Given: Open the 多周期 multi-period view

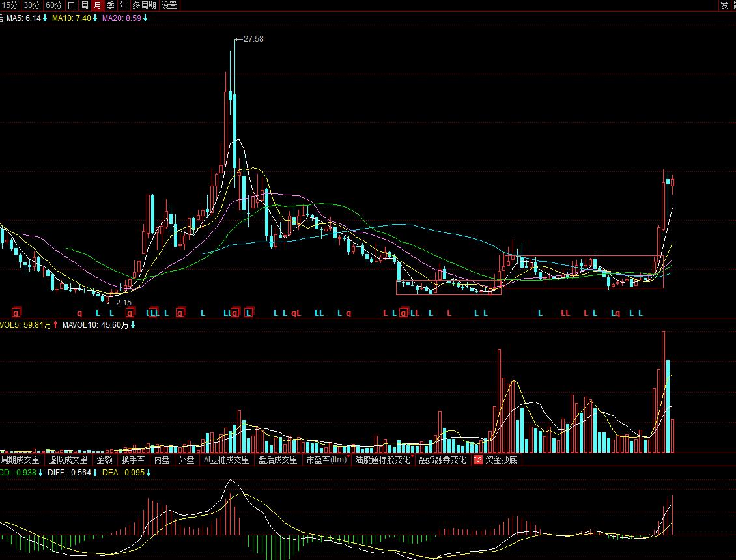Looking at the screenshot, I should [x=144, y=5].
